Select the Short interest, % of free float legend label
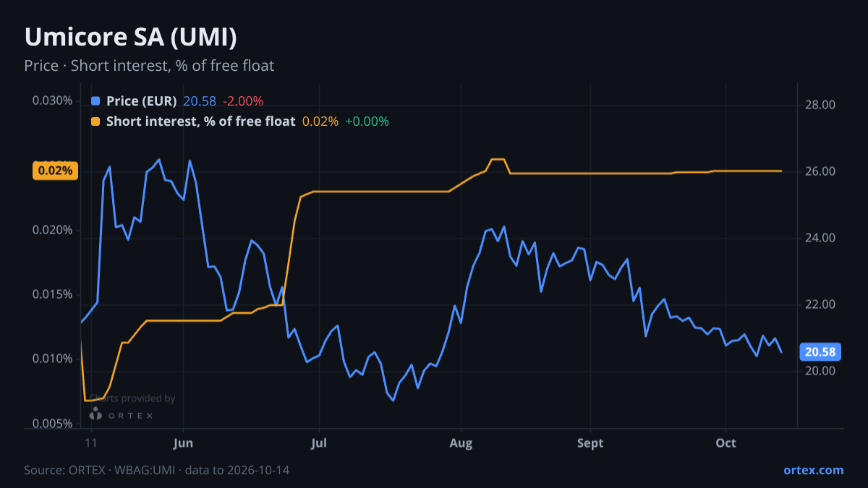Screen dimensions: 868x488 (200, 121)
